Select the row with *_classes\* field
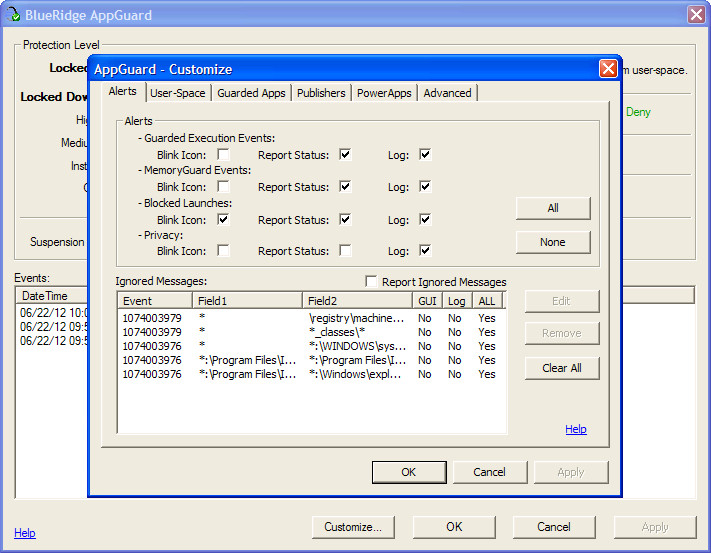Image resolution: width=711 pixels, height=553 pixels. pyautogui.click(x=312, y=332)
